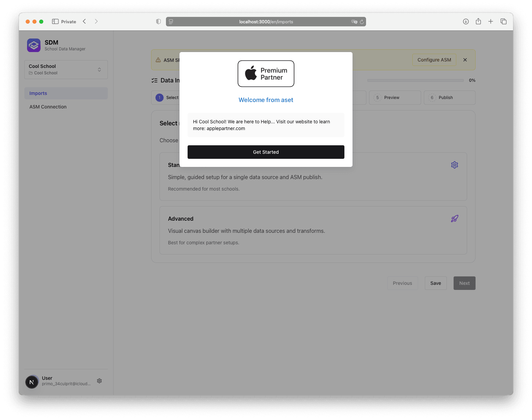Show the tab overview
The height and width of the screenshot is (420, 532).
click(503, 22)
